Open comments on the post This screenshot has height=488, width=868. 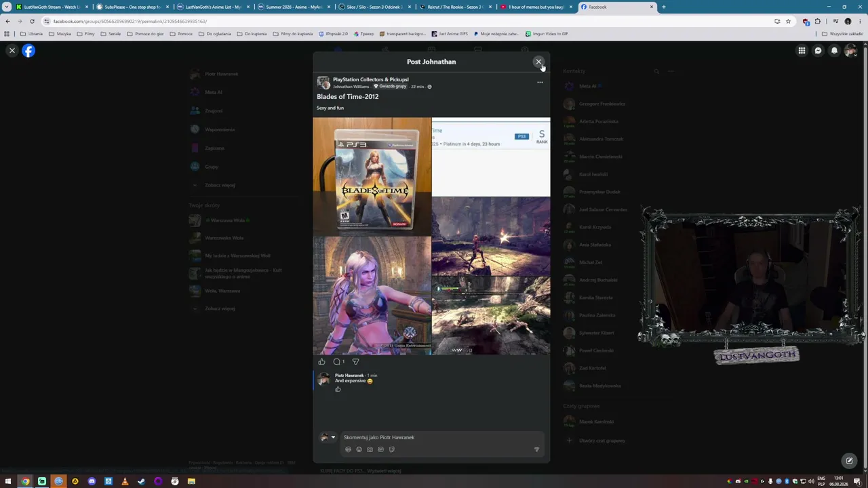pos(337,361)
